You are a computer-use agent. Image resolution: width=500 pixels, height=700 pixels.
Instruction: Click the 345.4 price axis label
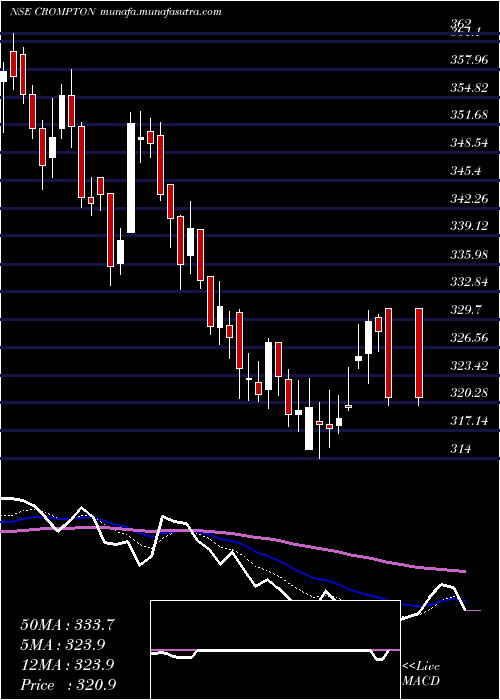point(466,171)
